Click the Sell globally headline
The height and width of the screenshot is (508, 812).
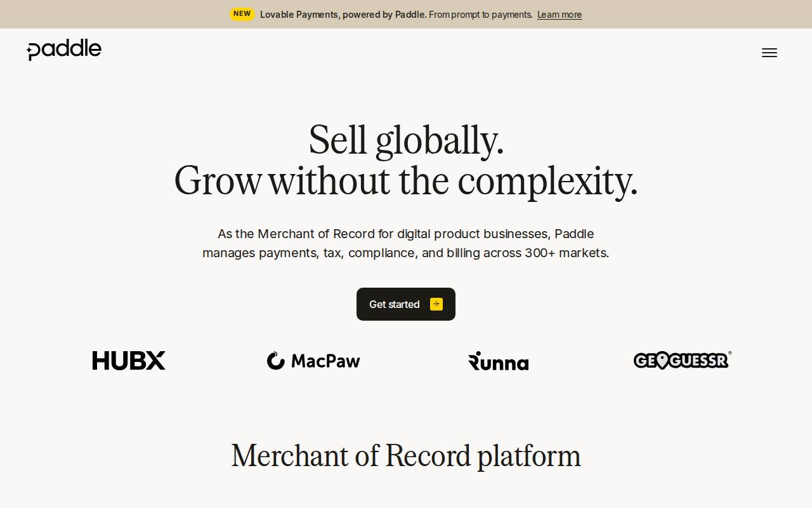pos(406,140)
